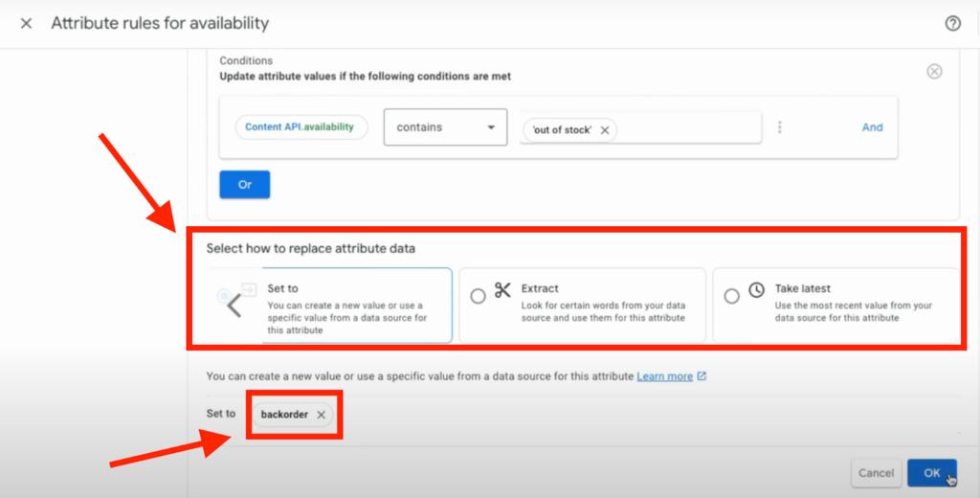Image resolution: width=980 pixels, height=498 pixels.
Task: Open the 'contains' operator dropdown
Action: 445,127
